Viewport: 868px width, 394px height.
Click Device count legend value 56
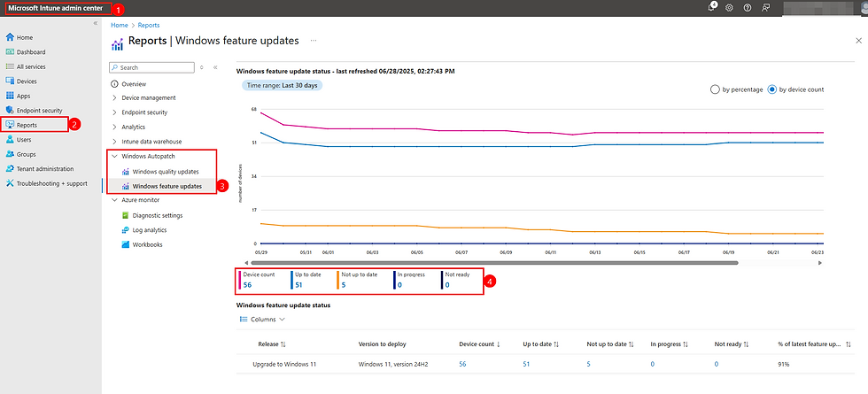coord(247,285)
